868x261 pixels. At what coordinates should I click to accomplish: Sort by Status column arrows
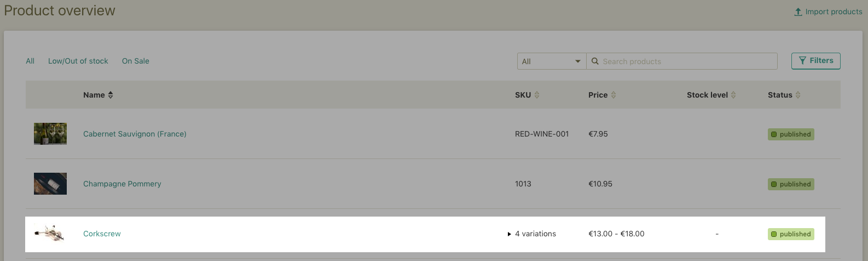(798, 95)
